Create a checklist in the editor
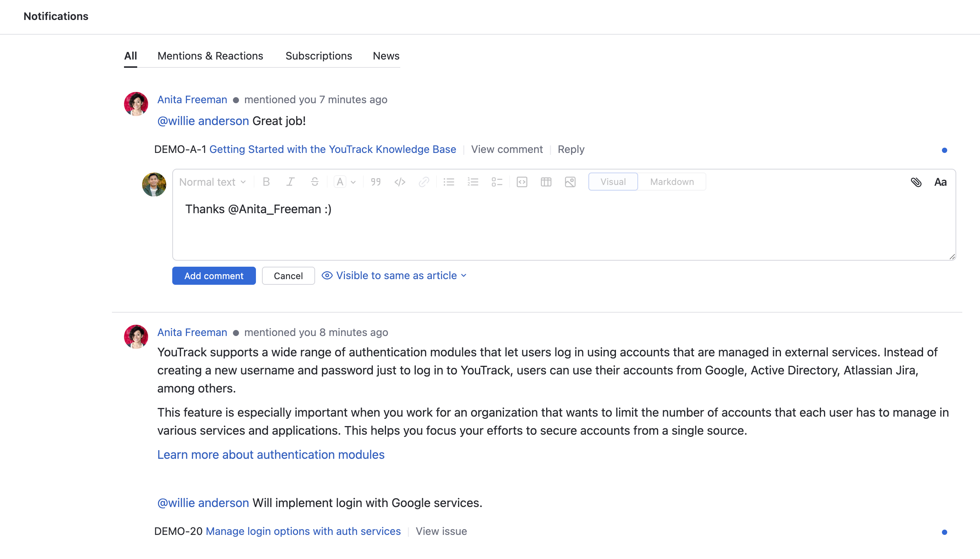980x559 pixels. [x=497, y=182]
